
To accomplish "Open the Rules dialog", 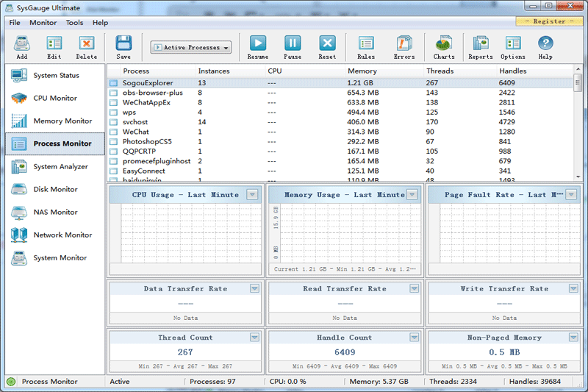I will (366, 47).
